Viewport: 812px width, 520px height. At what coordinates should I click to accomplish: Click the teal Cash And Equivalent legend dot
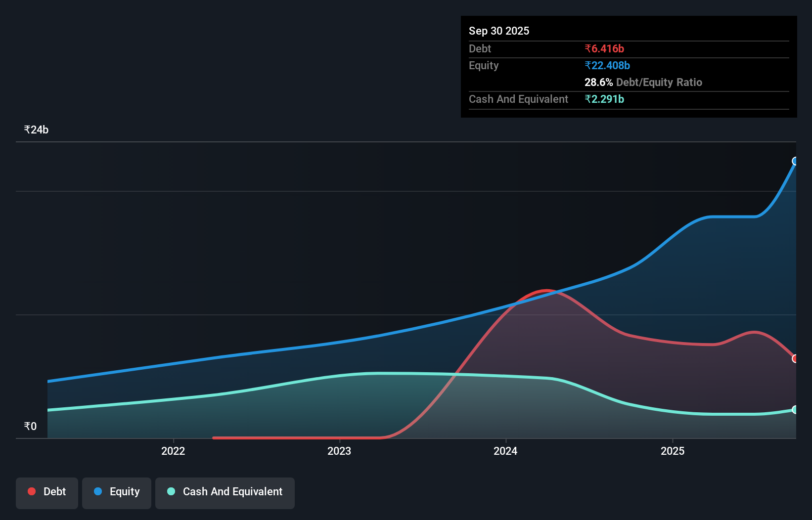coord(171,491)
